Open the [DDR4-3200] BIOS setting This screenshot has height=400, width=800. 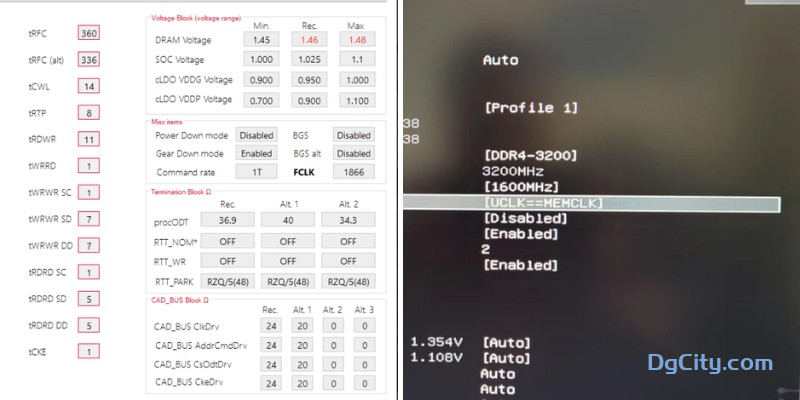(x=531, y=155)
